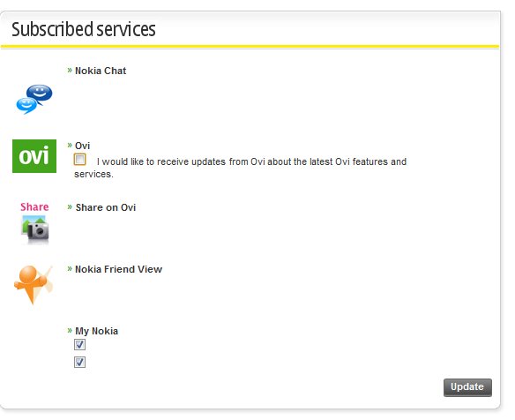Open the Share on Ovi link
This screenshot has height=420, width=515.
[106, 207]
